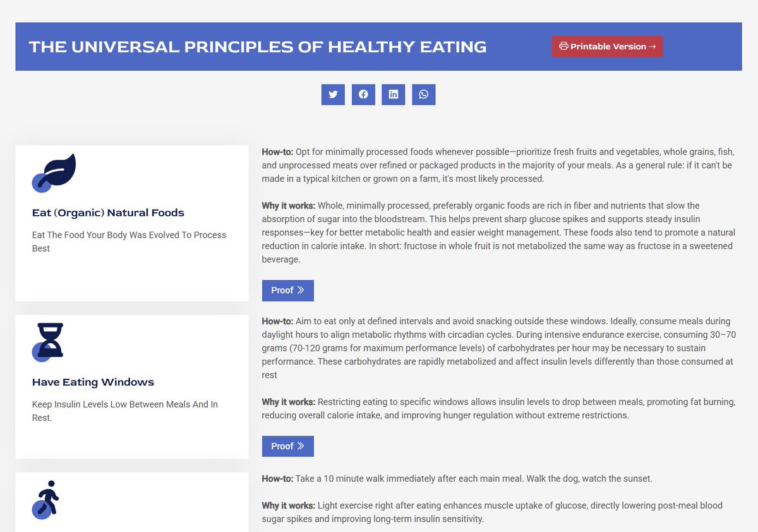Share page via Facebook icon
Screen dimensions: 758x532
point(363,95)
